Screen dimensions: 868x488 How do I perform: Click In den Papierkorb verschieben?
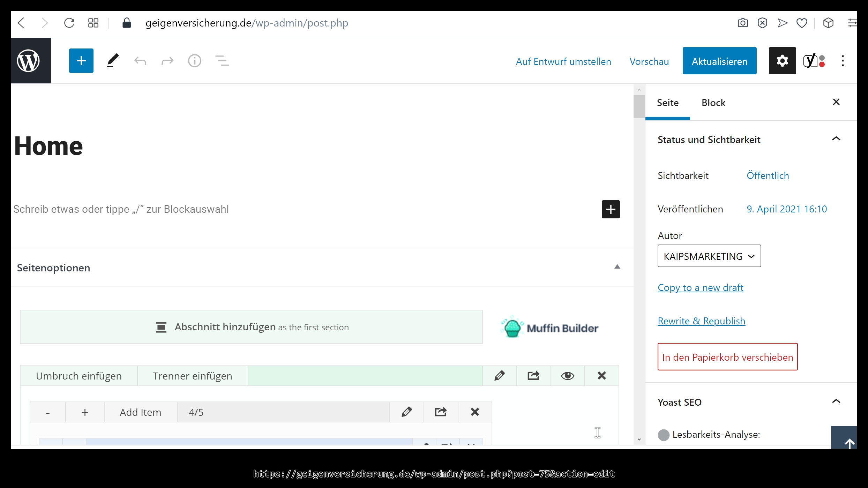[x=728, y=357]
